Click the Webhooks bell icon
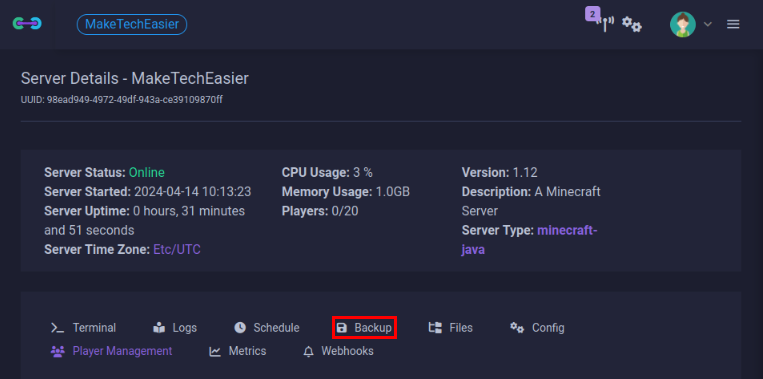This screenshot has width=763, height=379. tap(308, 351)
